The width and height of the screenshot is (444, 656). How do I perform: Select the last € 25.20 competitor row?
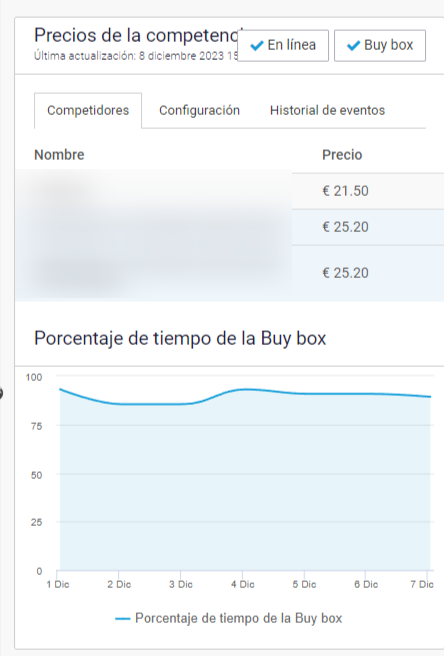229,273
